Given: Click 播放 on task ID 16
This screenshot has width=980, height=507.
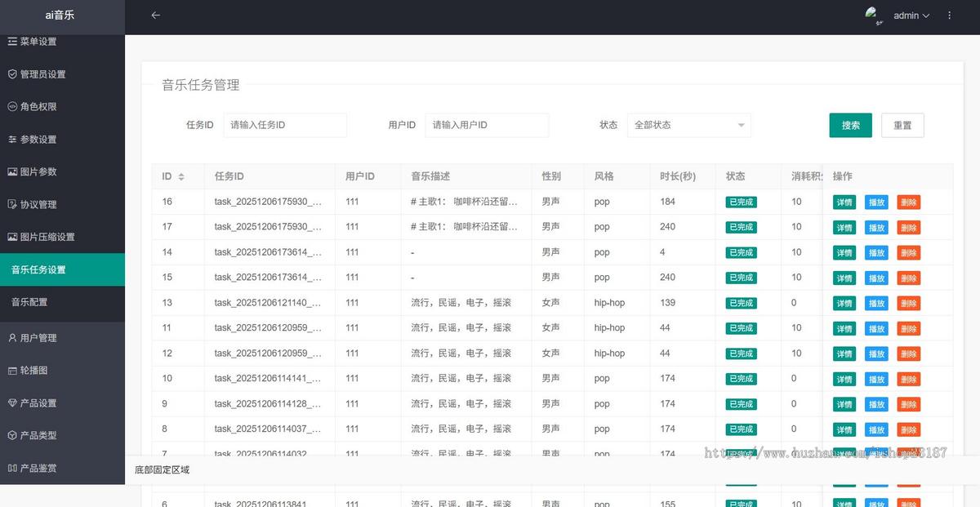Looking at the screenshot, I should 876,201.
